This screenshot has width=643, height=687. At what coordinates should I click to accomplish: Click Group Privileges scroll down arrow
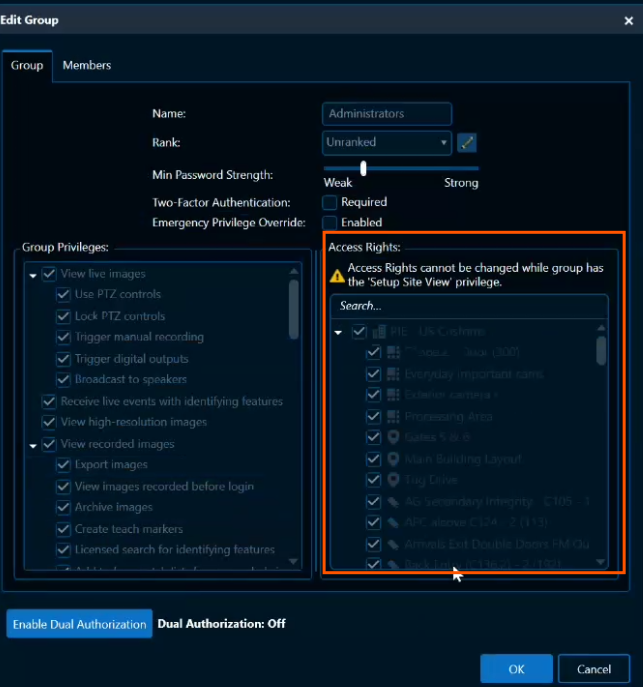(294, 561)
